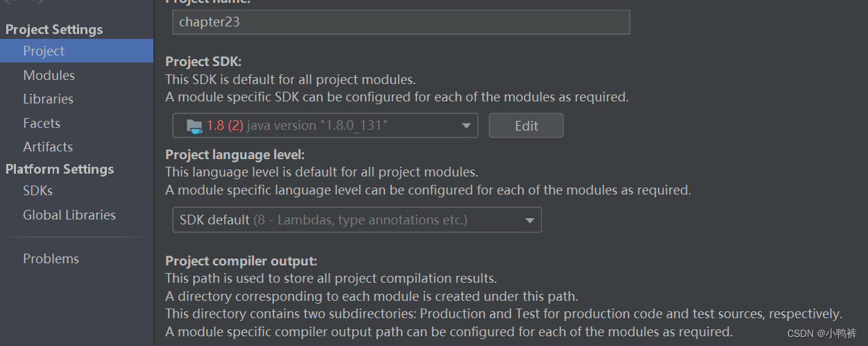This screenshot has width=868, height=346.
Task: Click the "SDK default" language level text
Action: (214, 220)
